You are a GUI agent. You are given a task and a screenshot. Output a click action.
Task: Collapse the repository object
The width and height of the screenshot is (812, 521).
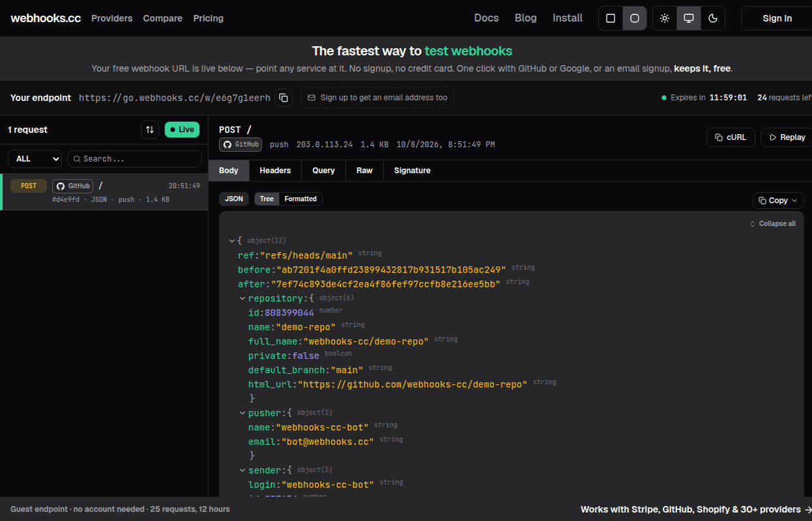click(x=242, y=298)
